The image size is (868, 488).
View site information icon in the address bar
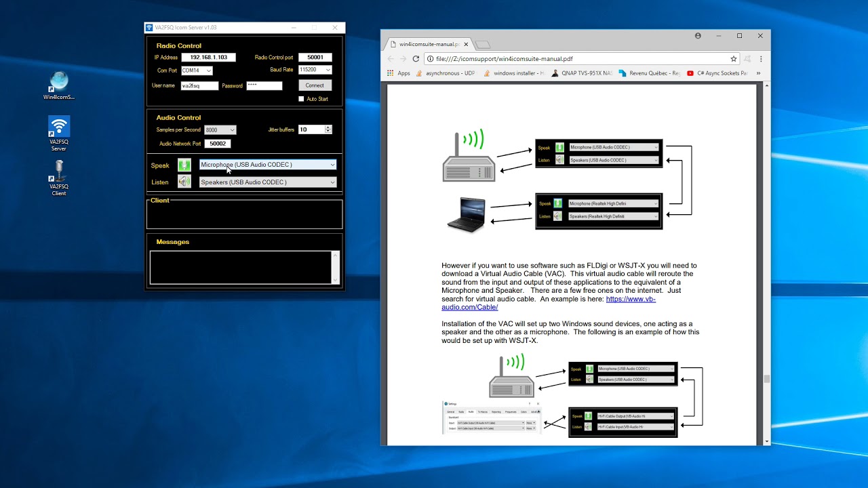point(430,59)
